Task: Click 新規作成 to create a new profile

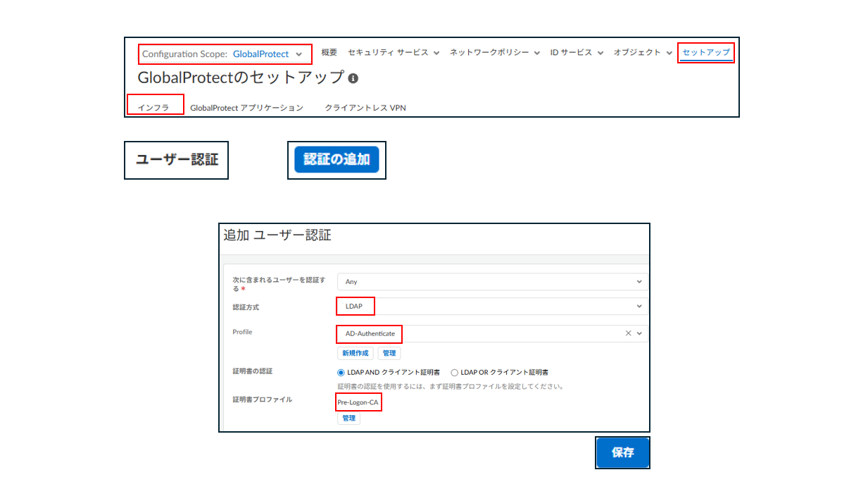Action: coord(355,352)
